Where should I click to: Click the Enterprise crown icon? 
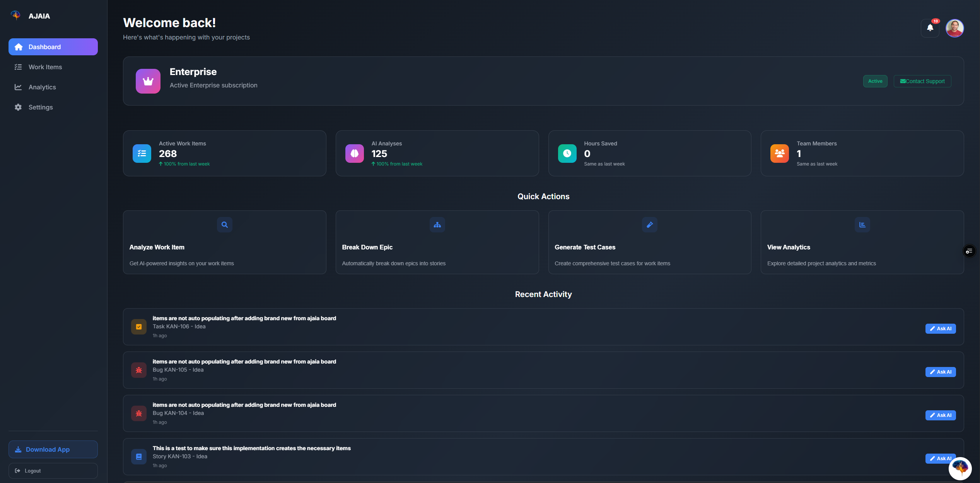point(148,81)
